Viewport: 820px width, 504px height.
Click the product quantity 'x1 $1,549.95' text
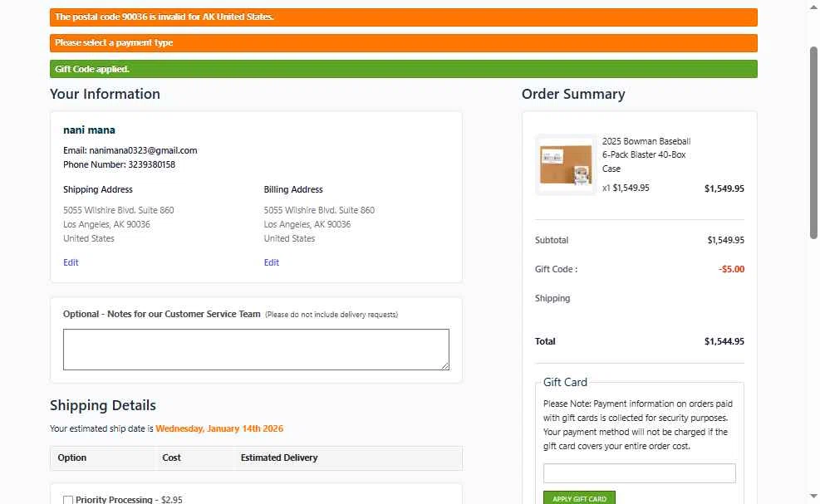pos(626,188)
